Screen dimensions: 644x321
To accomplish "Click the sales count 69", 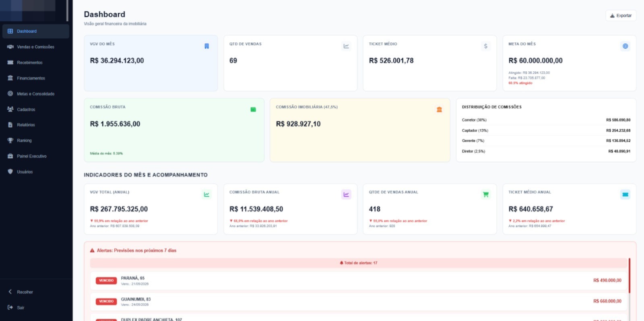I will pos(233,61).
